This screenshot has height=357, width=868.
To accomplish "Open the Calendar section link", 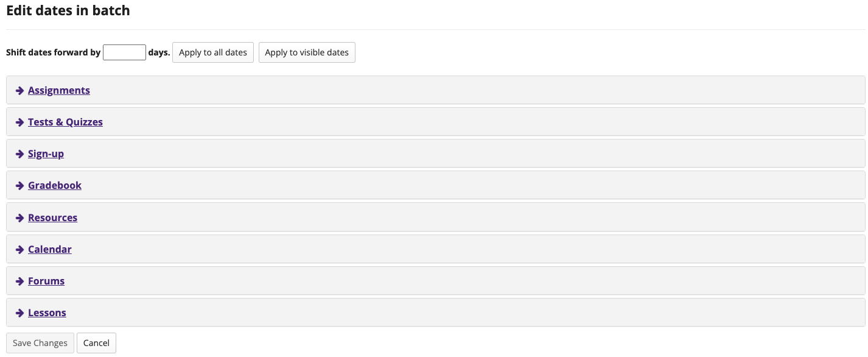I will 50,249.
